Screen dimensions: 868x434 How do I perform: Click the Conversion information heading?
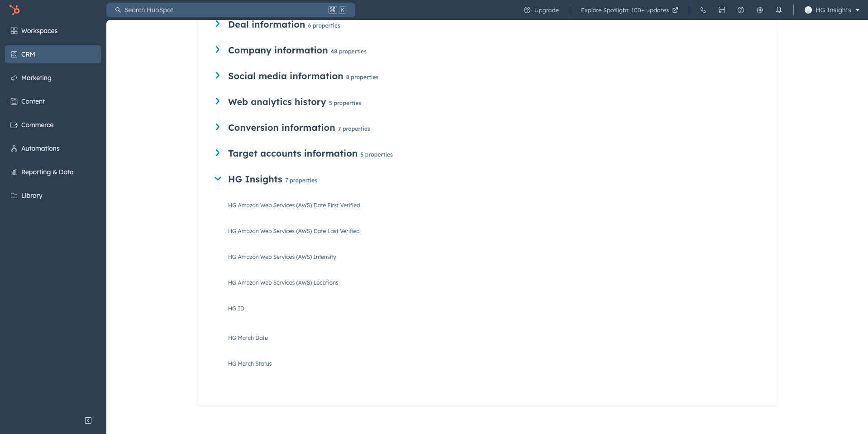click(281, 128)
